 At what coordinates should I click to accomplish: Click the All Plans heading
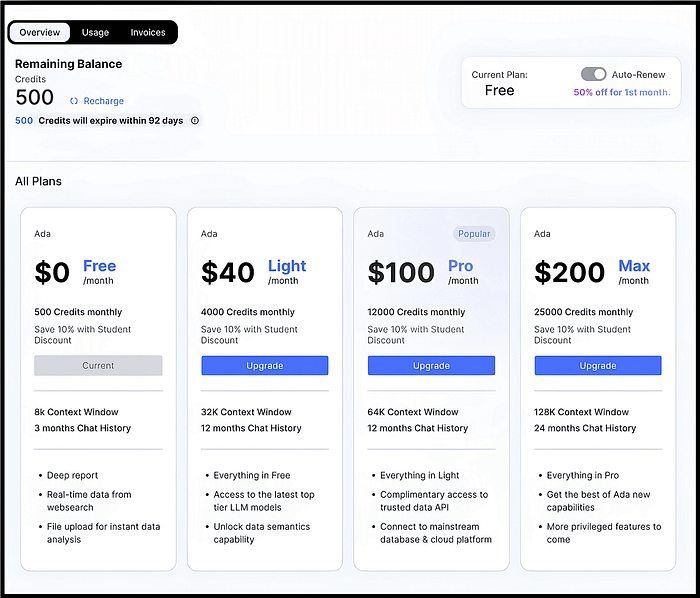click(x=38, y=181)
